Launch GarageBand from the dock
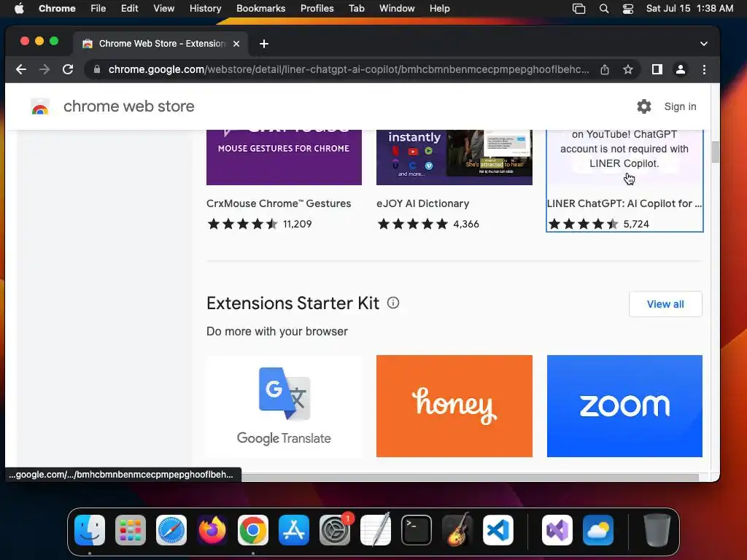 pyautogui.click(x=457, y=530)
